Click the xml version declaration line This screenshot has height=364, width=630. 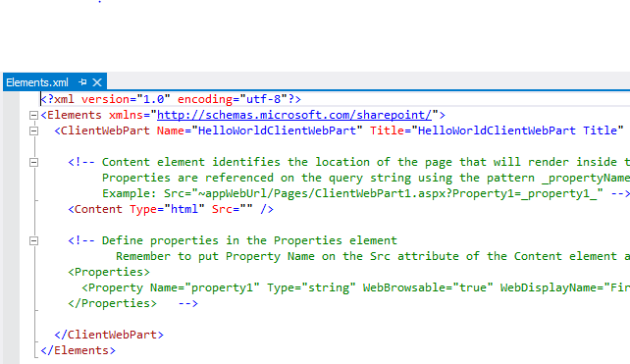pos(171,99)
